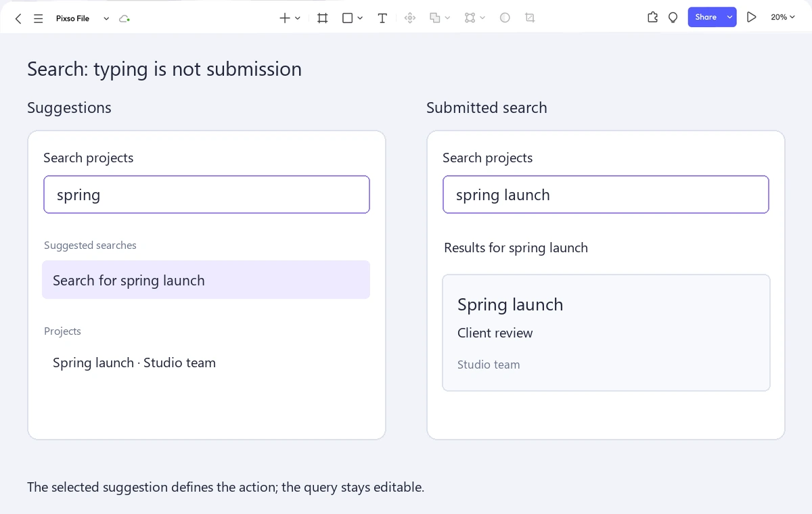Select the Rectangle shape tool
This screenshot has height=514, width=812.
tap(347, 18)
